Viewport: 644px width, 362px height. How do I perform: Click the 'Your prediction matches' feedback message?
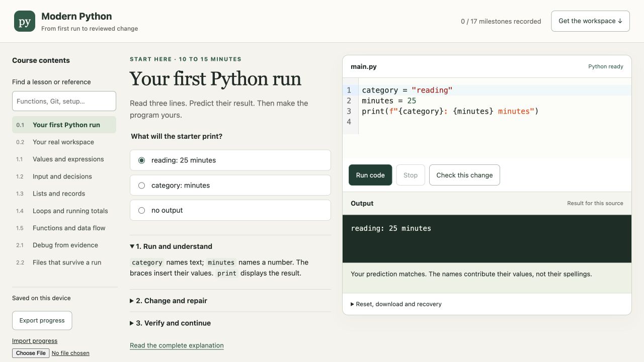point(471,274)
